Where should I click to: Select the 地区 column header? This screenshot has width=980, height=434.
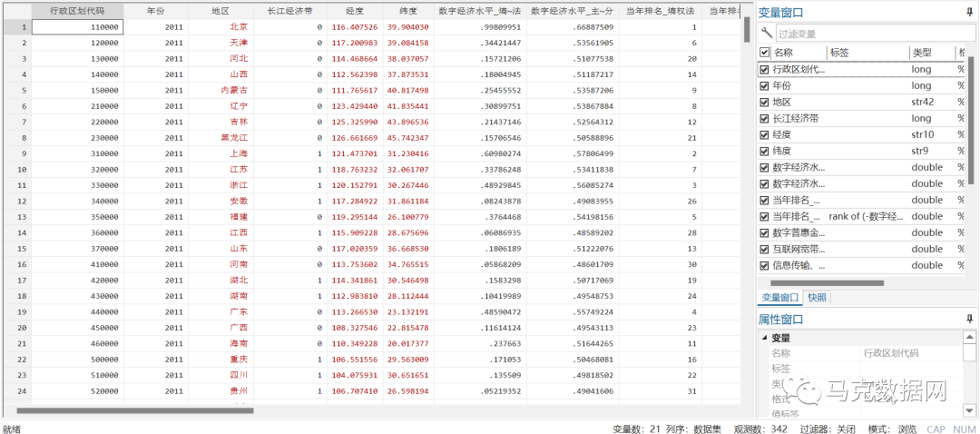coord(220,11)
